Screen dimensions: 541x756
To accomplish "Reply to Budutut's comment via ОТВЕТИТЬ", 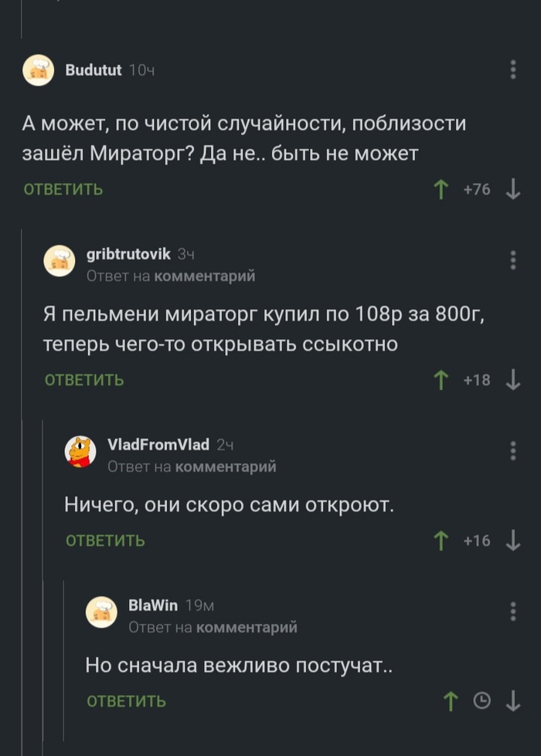I will point(63,190).
